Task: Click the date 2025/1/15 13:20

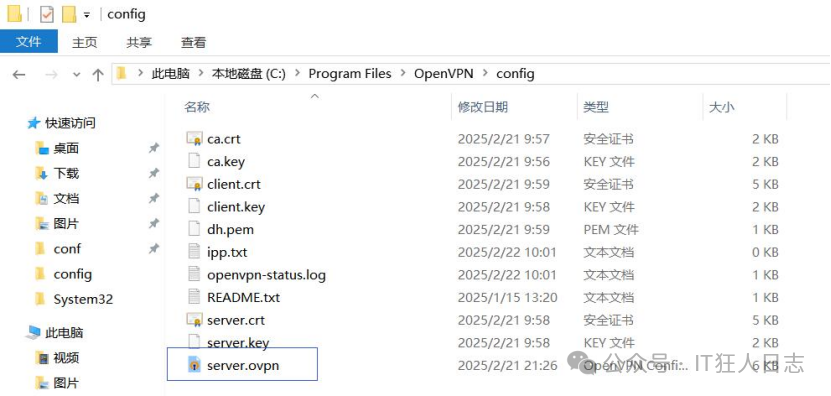Action: pyautogui.click(x=507, y=297)
